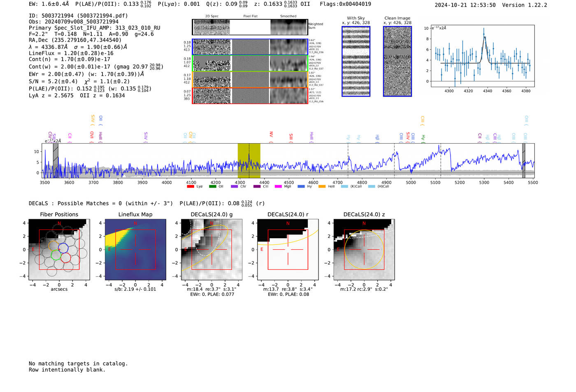The width and height of the screenshot is (576, 392).
Task: Select the Fiber Positions panel image
Action: [x=59, y=249]
